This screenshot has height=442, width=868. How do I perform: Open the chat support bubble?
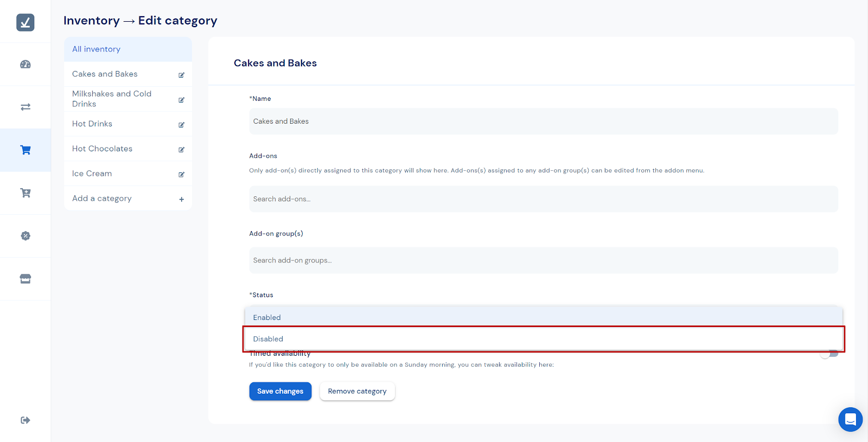(x=850, y=419)
